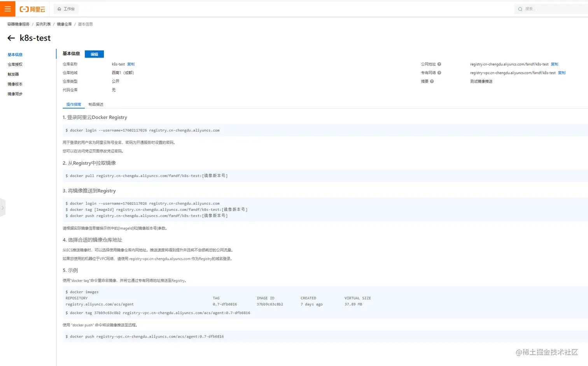This screenshot has height=366, width=588.
Task: Click the 代码仓库 value 无
Action: (114, 90)
